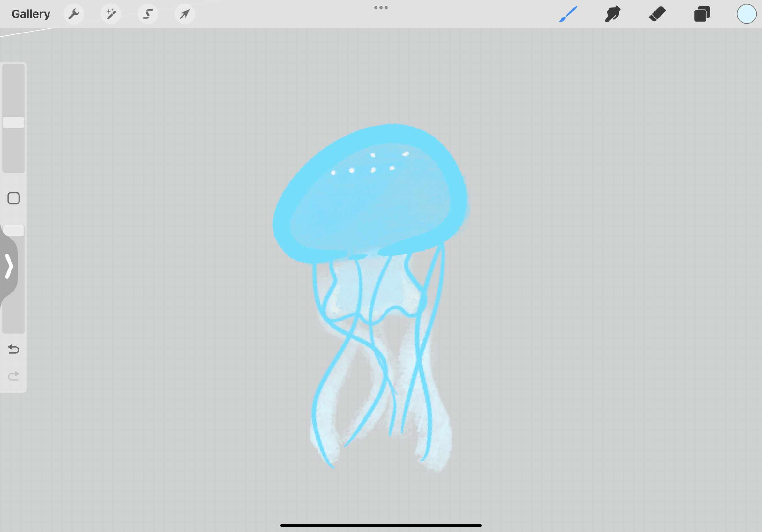Undo the last stroke
Image resolution: width=762 pixels, height=532 pixels.
pyautogui.click(x=14, y=349)
